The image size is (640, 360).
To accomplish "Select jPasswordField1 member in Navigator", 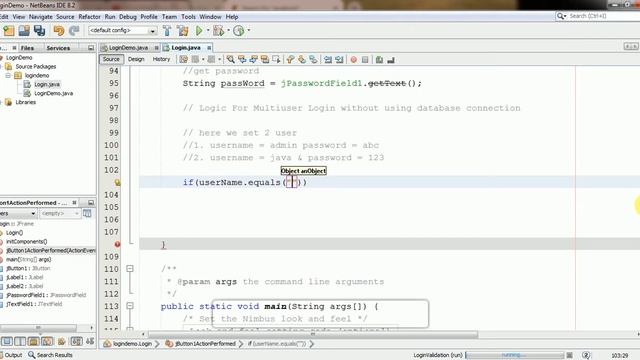I will click(x=46, y=295).
